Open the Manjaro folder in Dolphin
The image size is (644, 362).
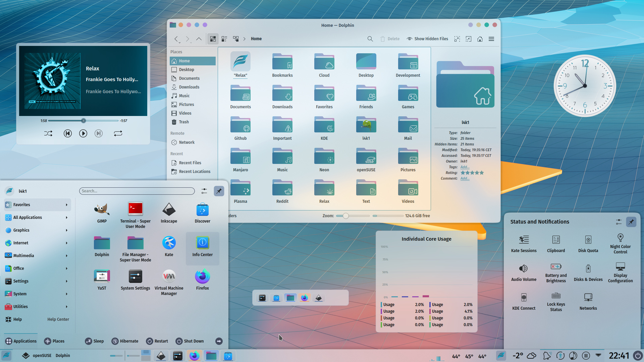tap(240, 161)
